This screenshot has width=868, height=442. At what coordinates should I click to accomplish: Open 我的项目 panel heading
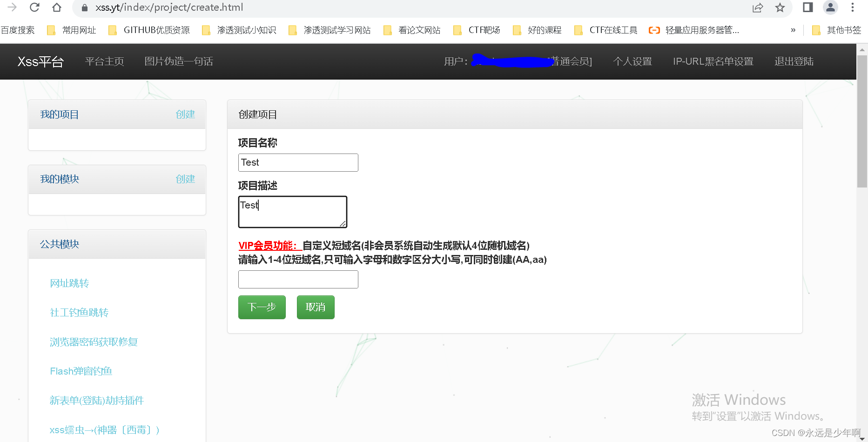pos(60,114)
